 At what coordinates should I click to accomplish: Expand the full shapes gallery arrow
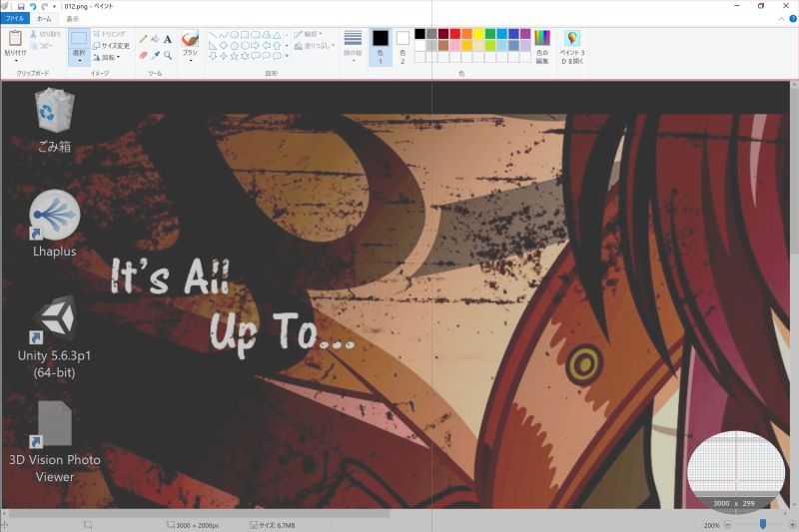coord(287,56)
